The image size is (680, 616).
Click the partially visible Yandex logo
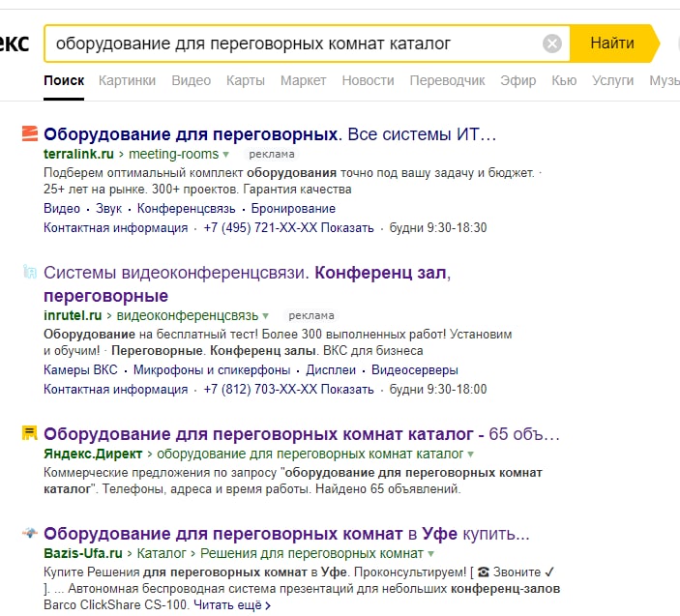click(15, 44)
